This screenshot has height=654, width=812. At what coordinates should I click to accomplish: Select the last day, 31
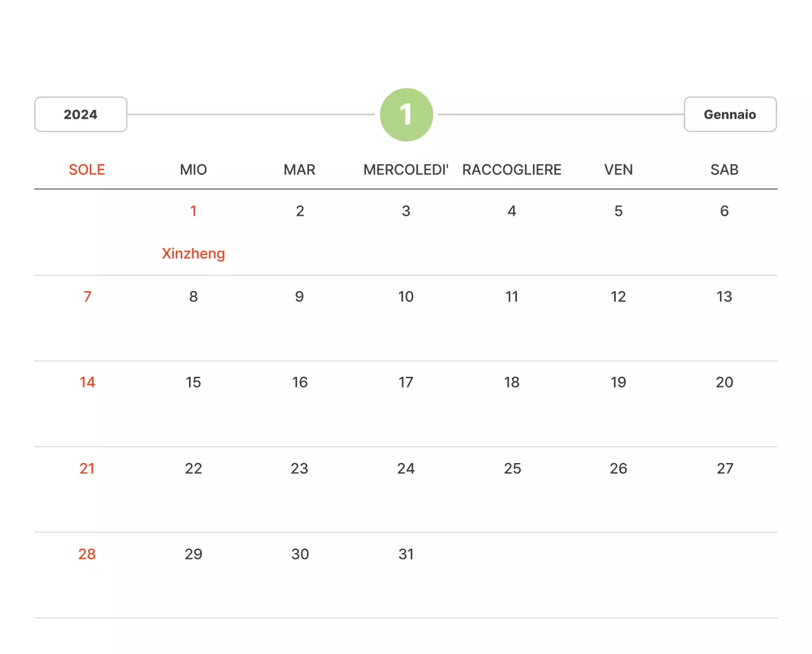pyautogui.click(x=405, y=554)
